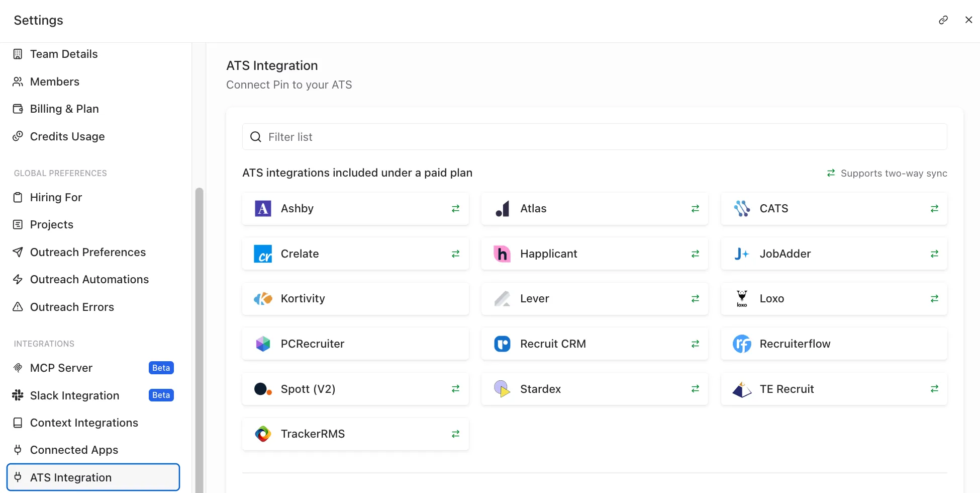Click the Stardex logo icon
980x493 pixels.
tap(503, 389)
